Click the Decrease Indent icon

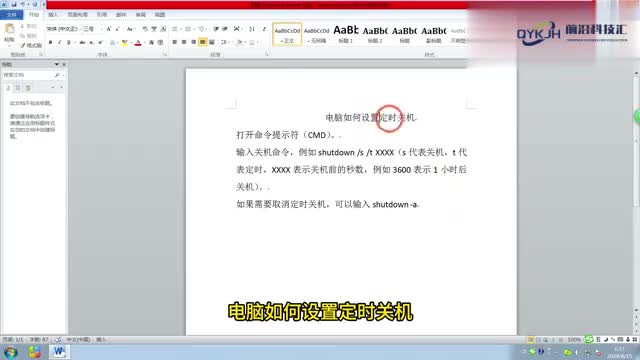[x=216, y=29]
